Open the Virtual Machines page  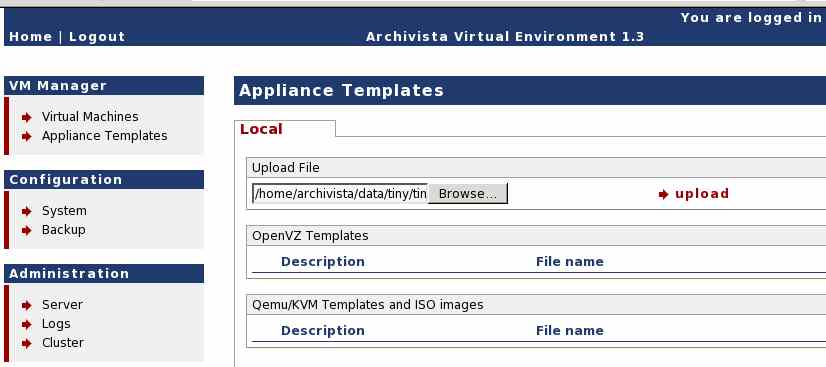click(90, 117)
